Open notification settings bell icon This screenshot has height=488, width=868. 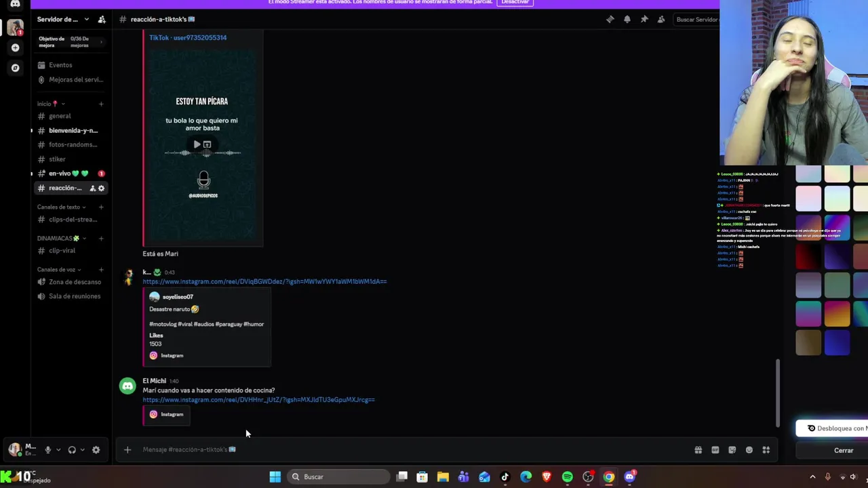point(627,20)
